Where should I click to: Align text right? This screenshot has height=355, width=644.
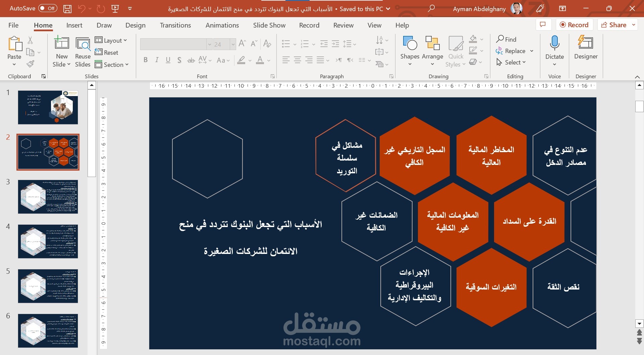pyautogui.click(x=309, y=60)
